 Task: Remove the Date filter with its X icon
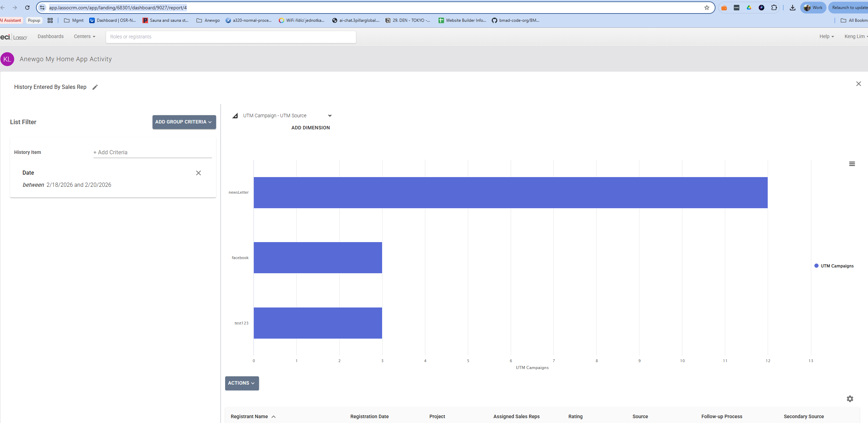pyautogui.click(x=198, y=173)
